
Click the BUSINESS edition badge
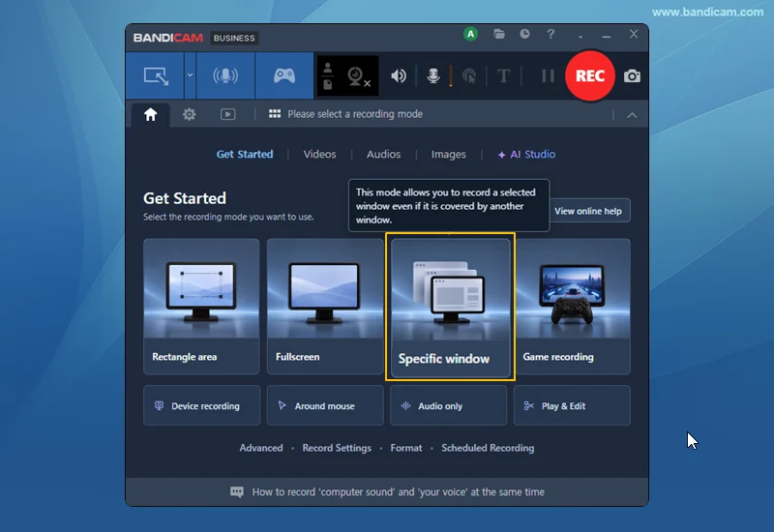(234, 38)
